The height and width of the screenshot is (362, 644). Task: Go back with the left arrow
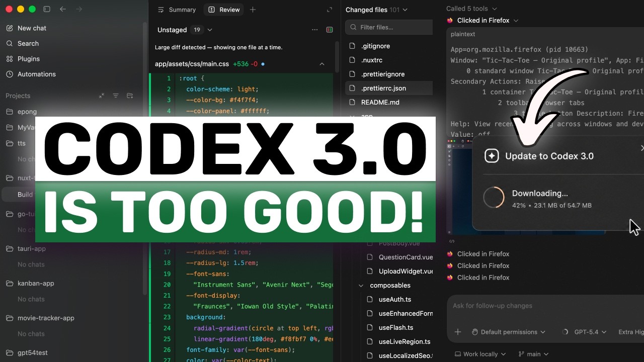click(x=63, y=9)
